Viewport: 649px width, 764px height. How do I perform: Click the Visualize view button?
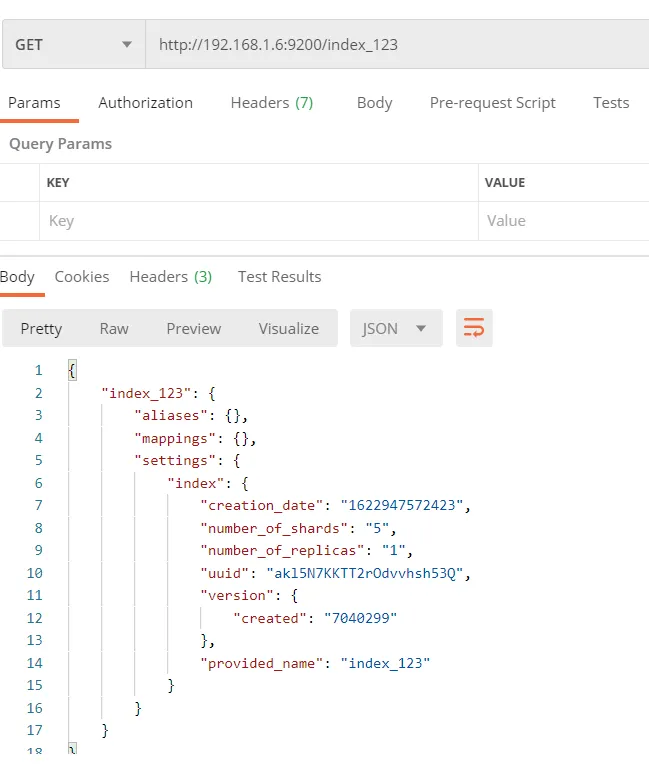click(288, 328)
